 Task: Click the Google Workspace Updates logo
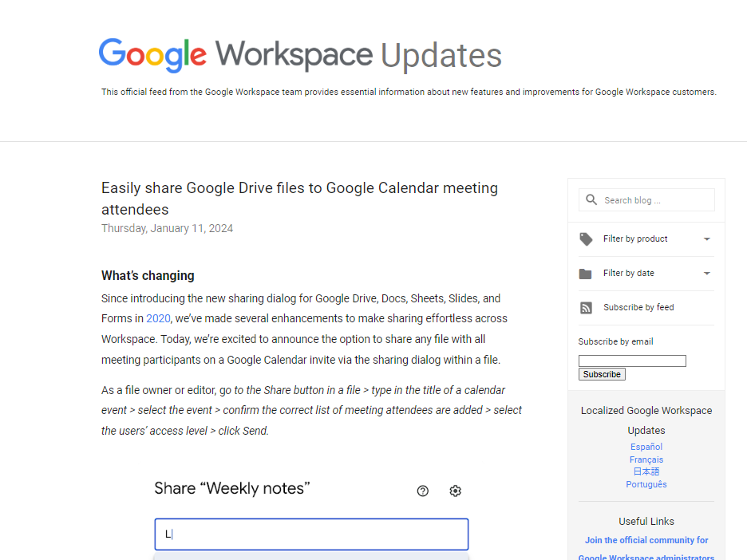299,54
